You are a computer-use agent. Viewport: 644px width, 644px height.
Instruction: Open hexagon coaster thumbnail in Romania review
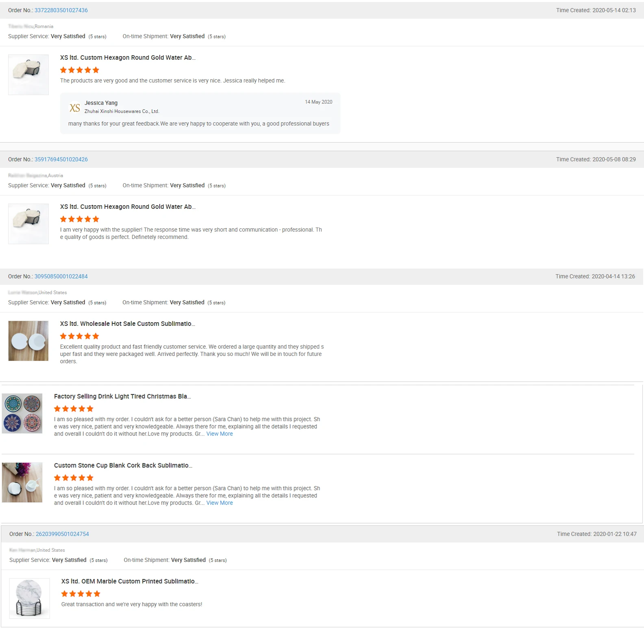tap(28, 75)
